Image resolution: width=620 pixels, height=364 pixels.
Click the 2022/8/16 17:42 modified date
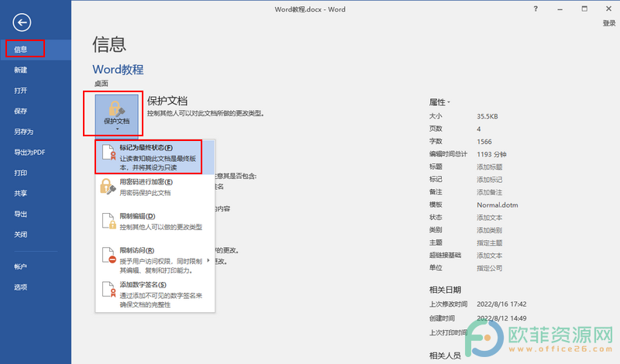pyautogui.click(x=501, y=304)
